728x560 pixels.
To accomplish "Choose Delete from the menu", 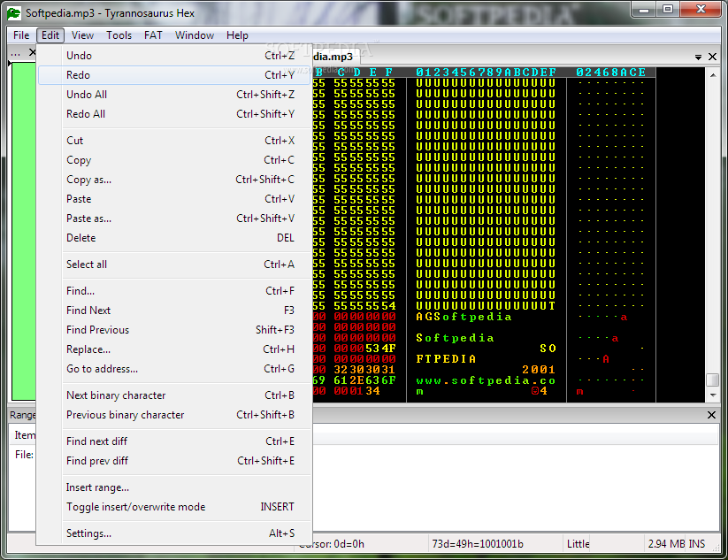I will (174, 238).
